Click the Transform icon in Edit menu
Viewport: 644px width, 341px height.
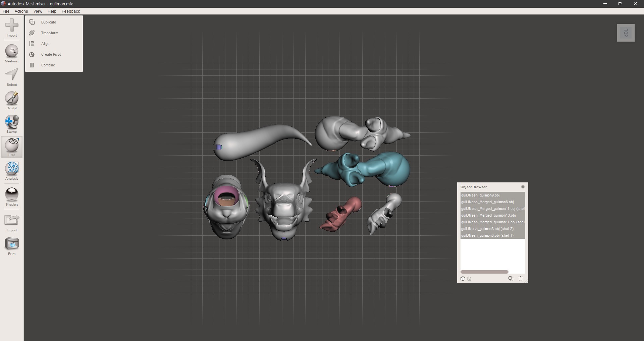32,33
